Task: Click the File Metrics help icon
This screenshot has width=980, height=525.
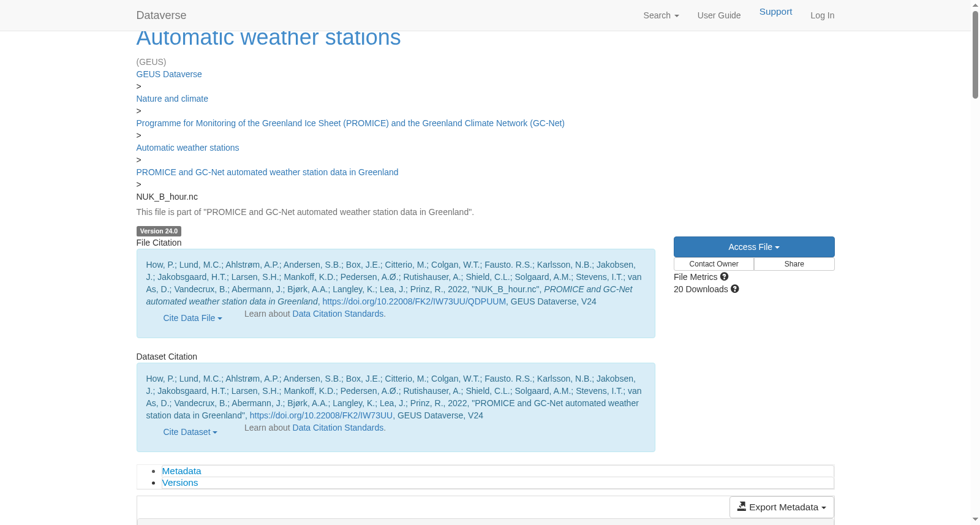Action: 724,277
